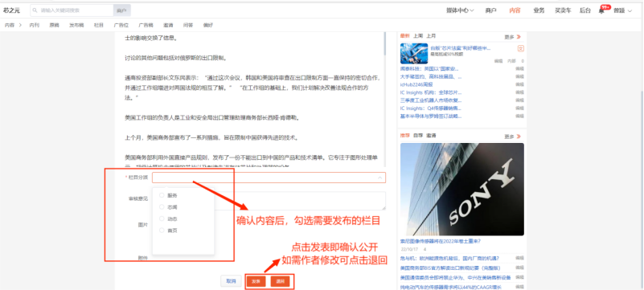The height and width of the screenshot is (290, 644).
Task: Click the magnifier icon in search box
Action: pyautogui.click(x=35, y=10)
